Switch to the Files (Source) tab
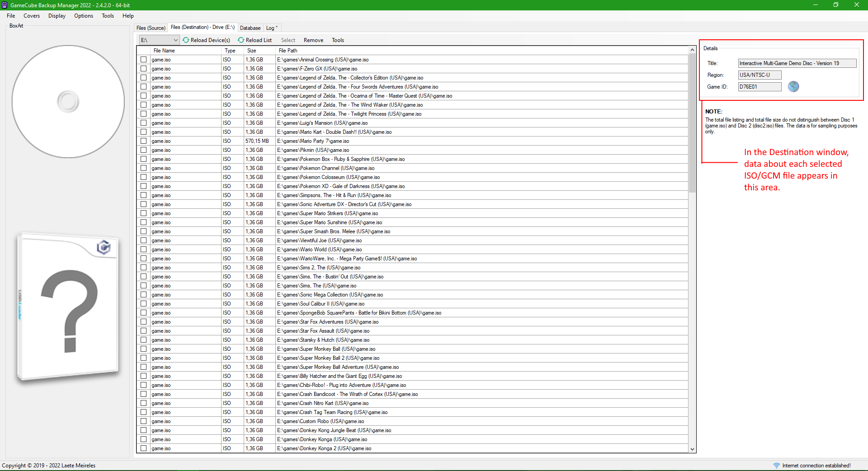Screen dimensions: 868x471 pyautogui.click(x=151, y=28)
